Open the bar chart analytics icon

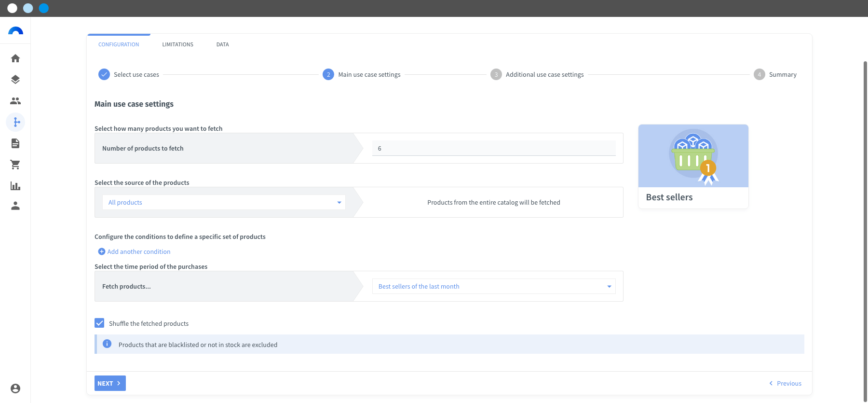point(15,186)
